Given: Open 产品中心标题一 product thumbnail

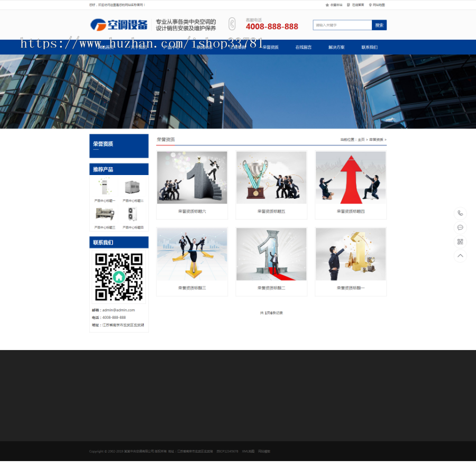Looking at the screenshot, I should 105,187.
